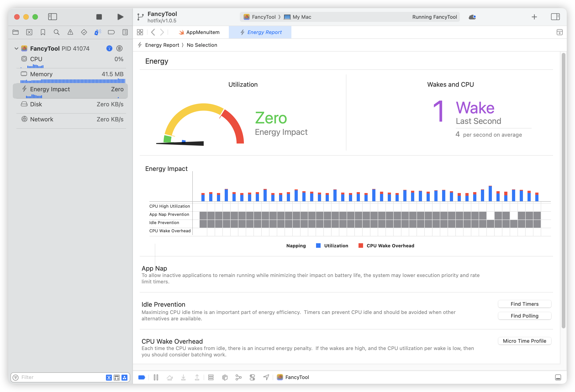
Task: Open the Breakpoint navigator
Action: pos(111,32)
